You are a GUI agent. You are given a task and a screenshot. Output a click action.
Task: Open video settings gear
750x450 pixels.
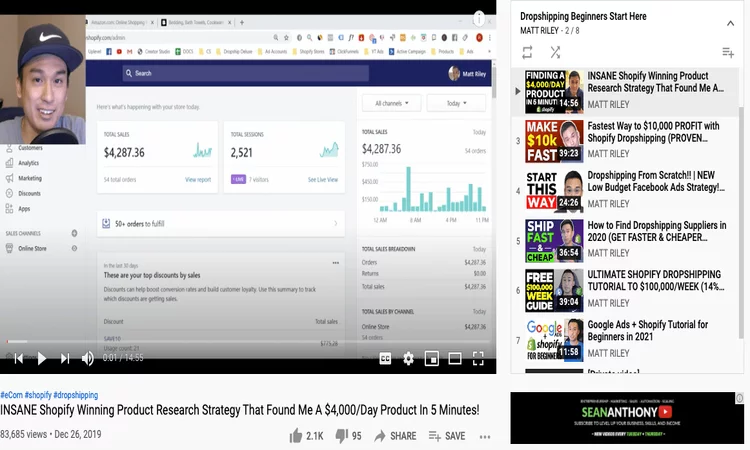pyautogui.click(x=408, y=359)
